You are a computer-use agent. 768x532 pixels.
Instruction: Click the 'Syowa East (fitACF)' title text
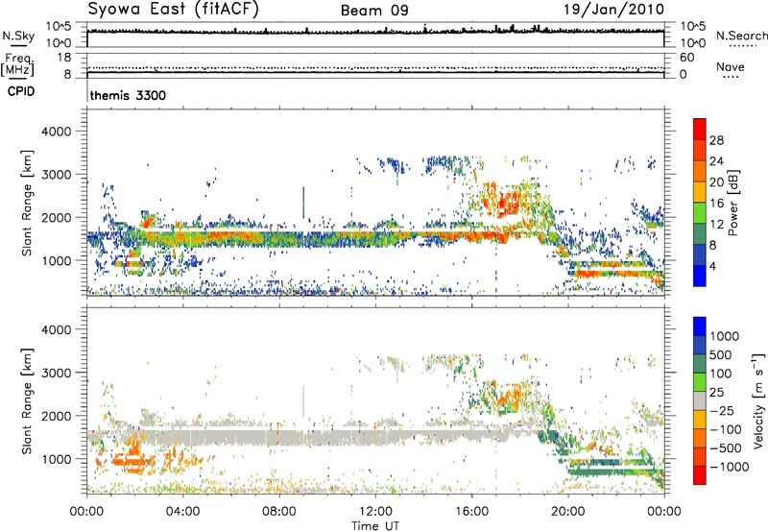(173, 9)
